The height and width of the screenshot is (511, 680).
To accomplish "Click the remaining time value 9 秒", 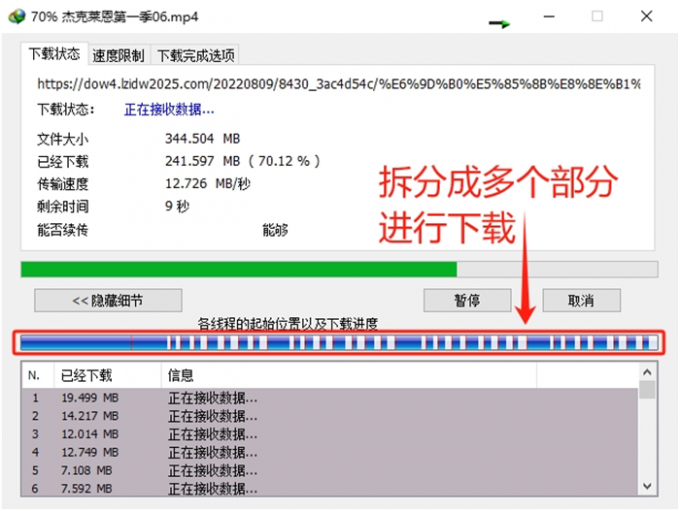I will click(177, 206).
